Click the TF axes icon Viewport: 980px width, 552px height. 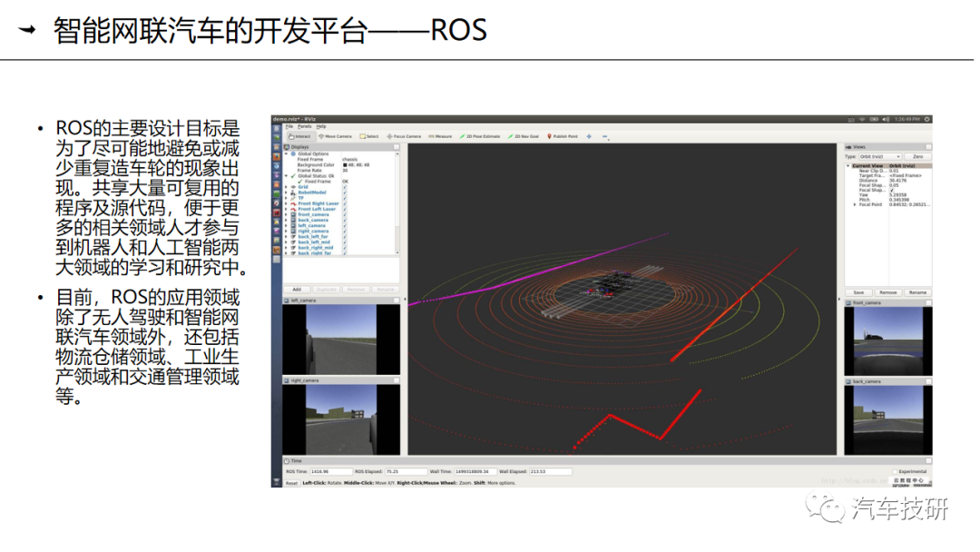click(x=293, y=198)
